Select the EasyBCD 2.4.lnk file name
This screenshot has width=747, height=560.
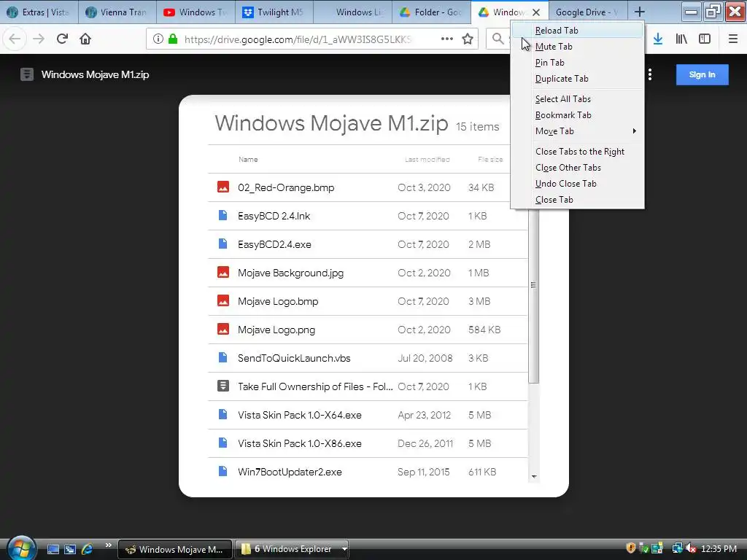pyautogui.click(x=274, y=216)
